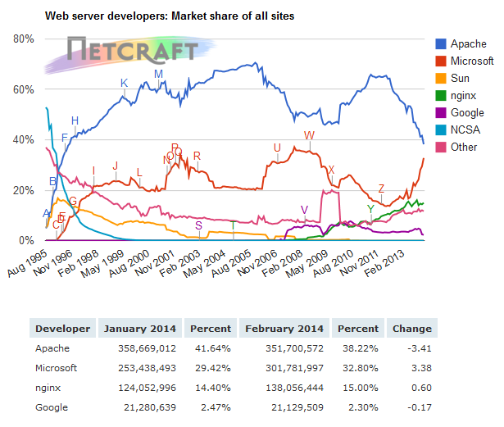Click annotation marker V on the purple line

[x=305, y=210]
